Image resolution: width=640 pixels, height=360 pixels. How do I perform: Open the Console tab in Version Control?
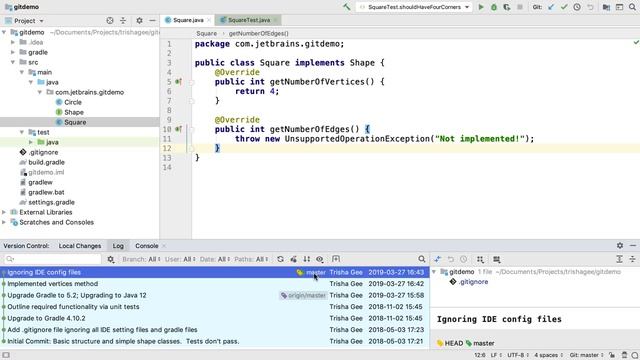[147, 246]
